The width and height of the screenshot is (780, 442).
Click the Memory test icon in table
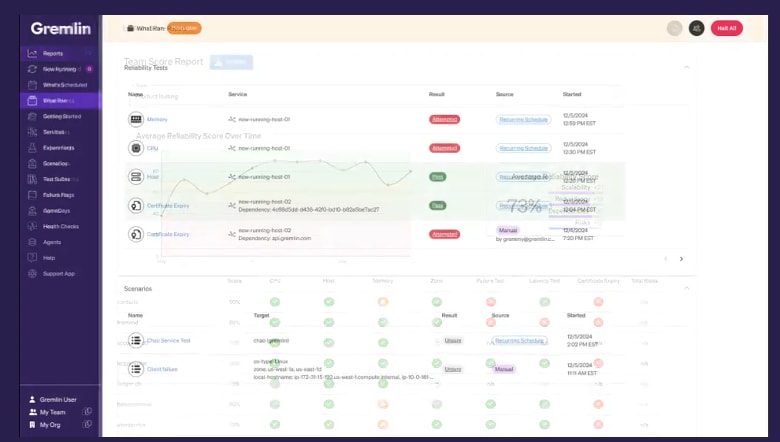coord(136,119)
